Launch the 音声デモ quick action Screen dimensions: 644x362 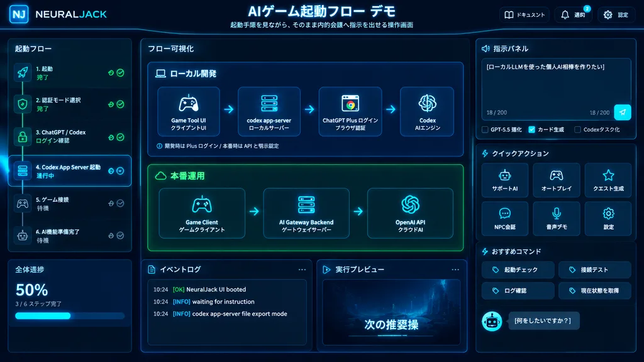coord(557,218)
